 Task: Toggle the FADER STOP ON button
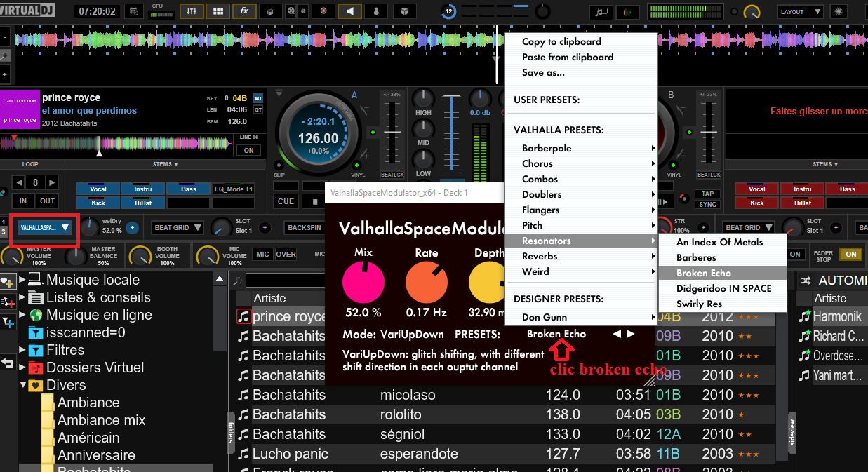pyautogui.click(x=851, y=254)
